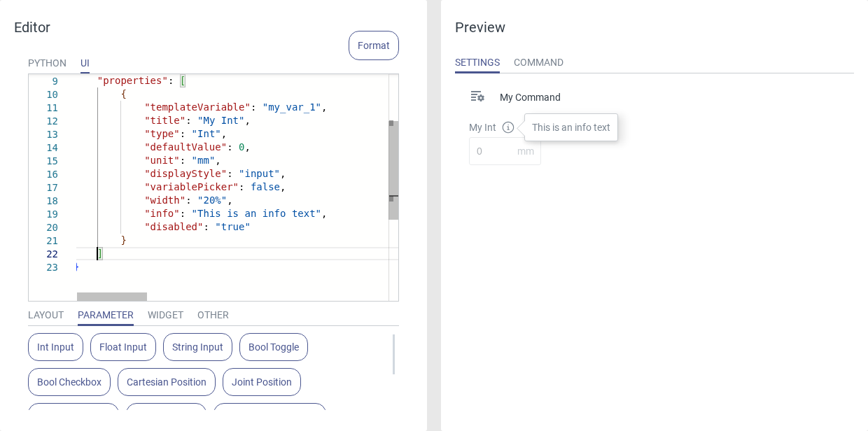This screenshot has height=431, width=868.
Task: Select the SETTINGS preview tab
Action: 477,62
